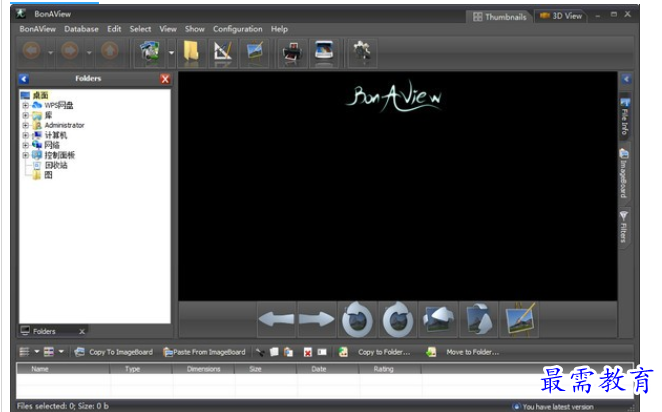Click Copy to Folder... button
The image size is (662, 412).
coord(375,352)
